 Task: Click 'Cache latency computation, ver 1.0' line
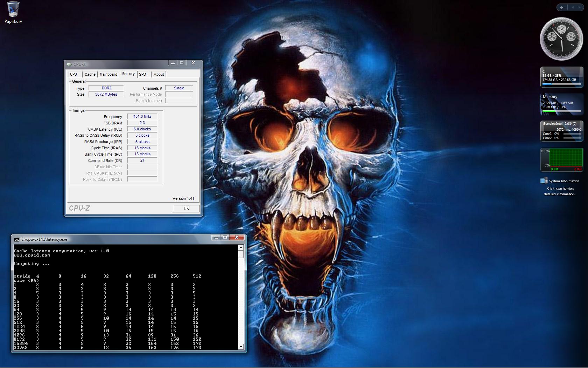tap(61, 251)
